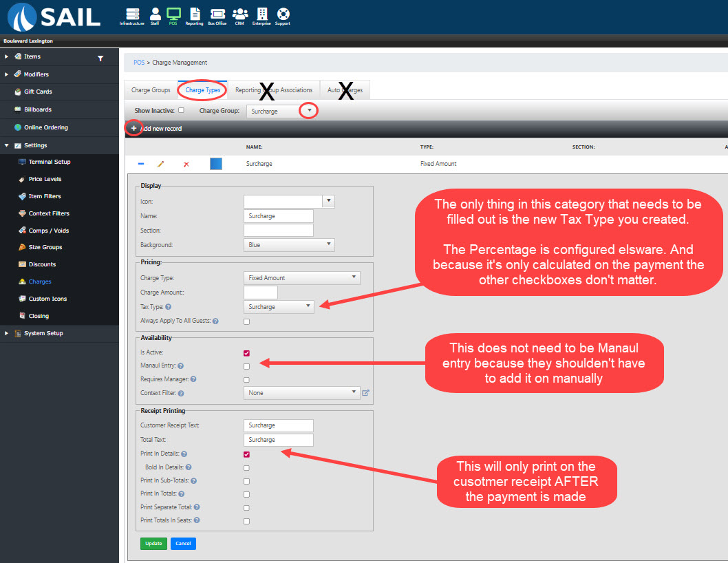The width and height of the screenshot is (728, 563).
Task: Select the Charge Types tab
Action: point(203,90)
